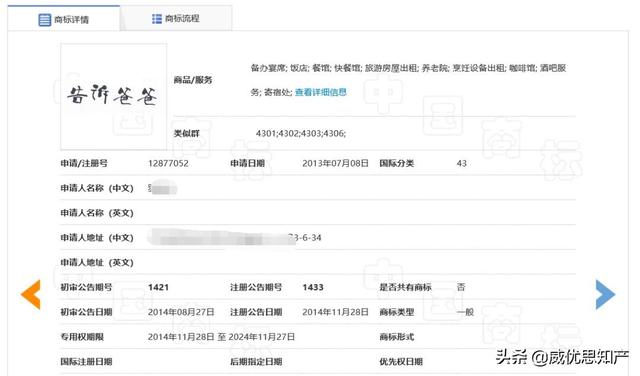Go to previous trademark with orange arrow
Image resolution: width=640 pixels, height=376 pixels.
31,294
